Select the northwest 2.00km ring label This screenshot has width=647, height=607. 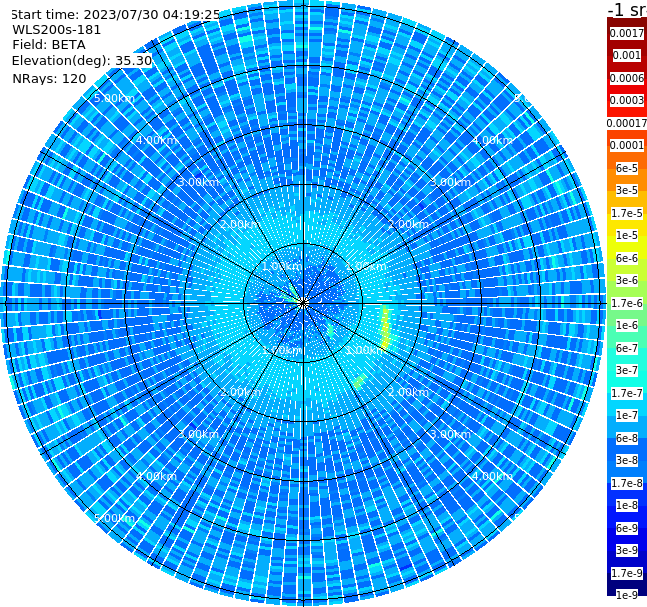click(241, 224)
